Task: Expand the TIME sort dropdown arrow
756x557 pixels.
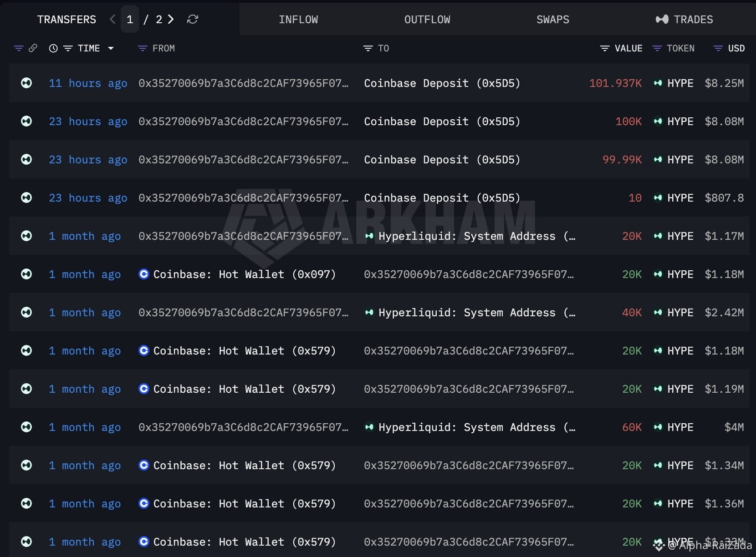Action: [111, 48]
